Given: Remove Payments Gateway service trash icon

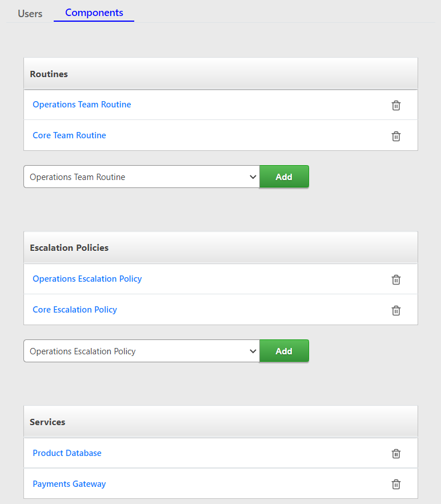Looking at the screenshot, I should click(396, 484).
